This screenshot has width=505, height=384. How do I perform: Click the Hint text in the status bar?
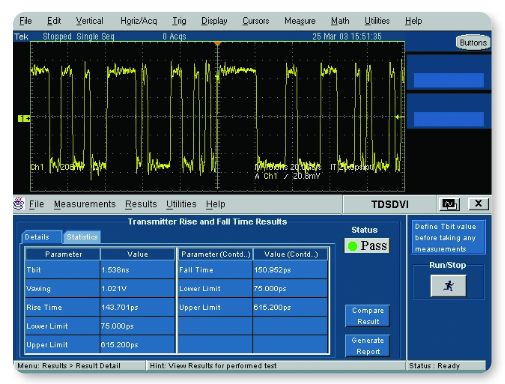[x=213, y=366]
